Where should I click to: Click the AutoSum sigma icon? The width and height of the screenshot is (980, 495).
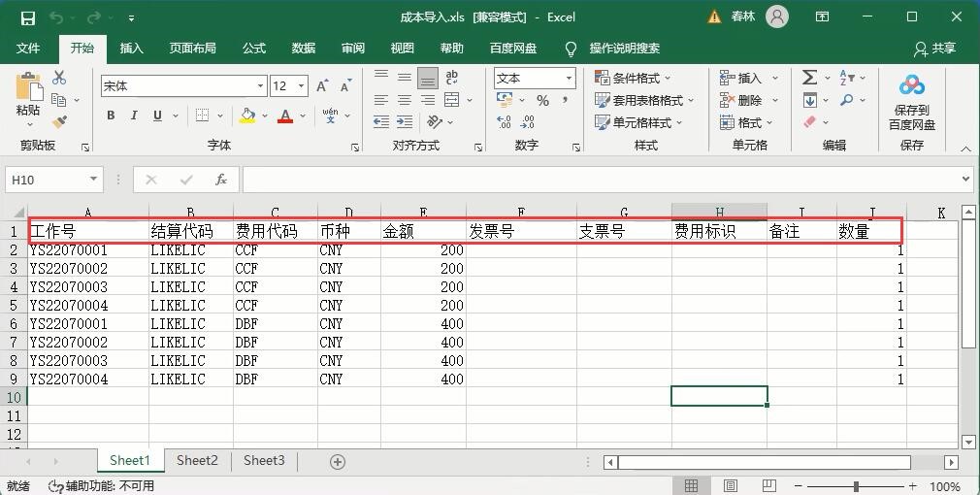pos(809,78)
